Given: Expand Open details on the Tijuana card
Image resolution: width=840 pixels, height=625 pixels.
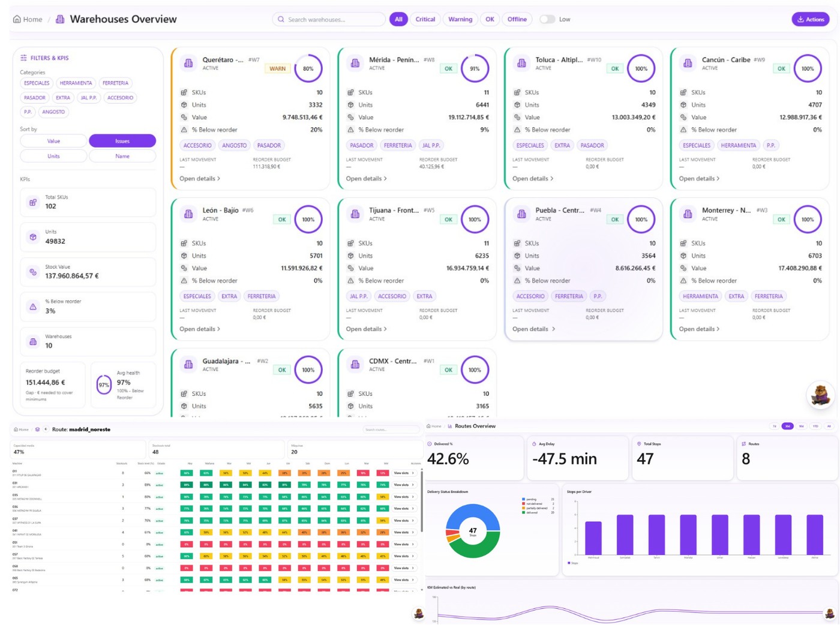Looking at the screenshot, I should pyautogui.click(x=366, y=329).
